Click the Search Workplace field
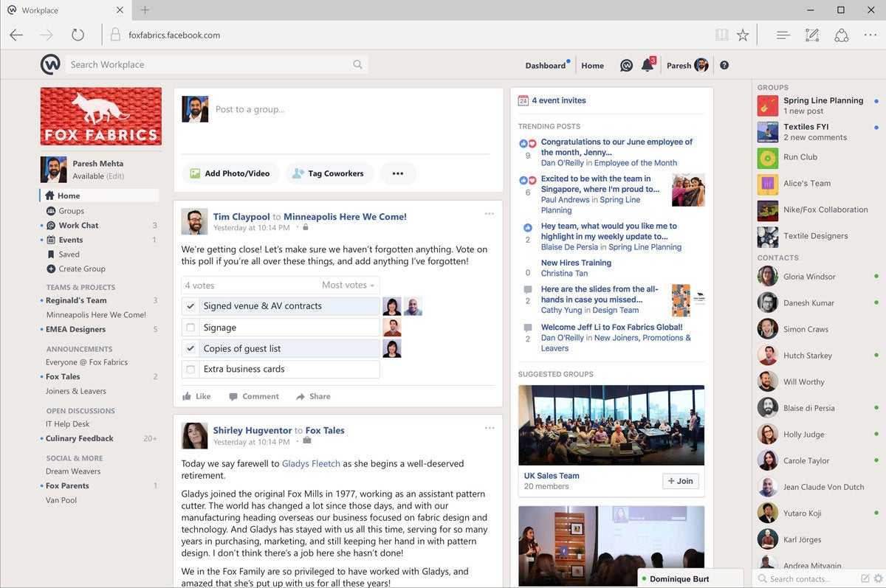The width and height of the screenshot is (886, 588). (216, 65)
